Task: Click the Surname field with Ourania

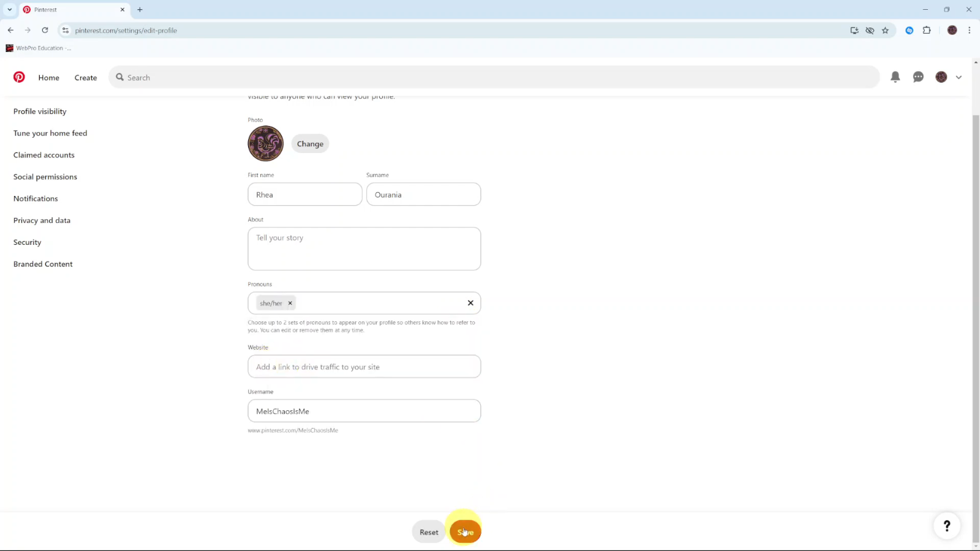Action: pos(423,194)
